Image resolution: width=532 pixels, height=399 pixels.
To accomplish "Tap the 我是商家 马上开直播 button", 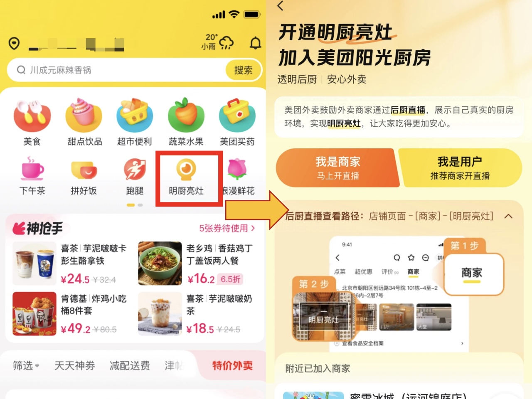I will [x=337, y=168].
